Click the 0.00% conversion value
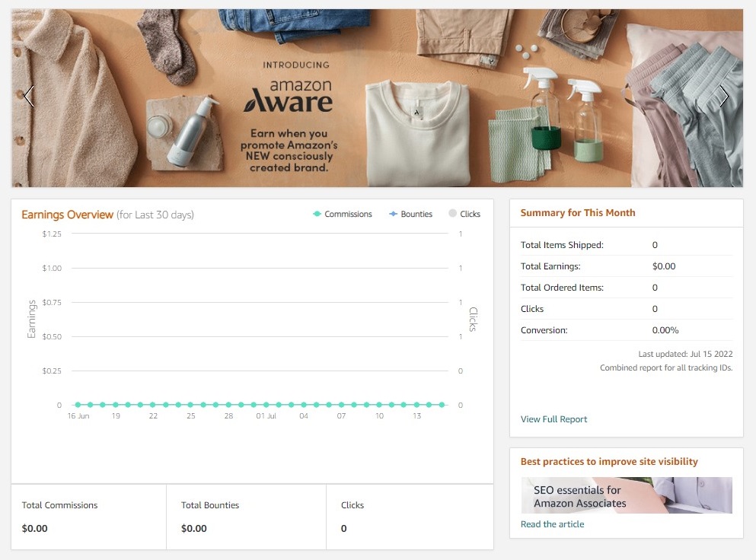Viewport: 756px width, 560px height. [x=665, y=330]
